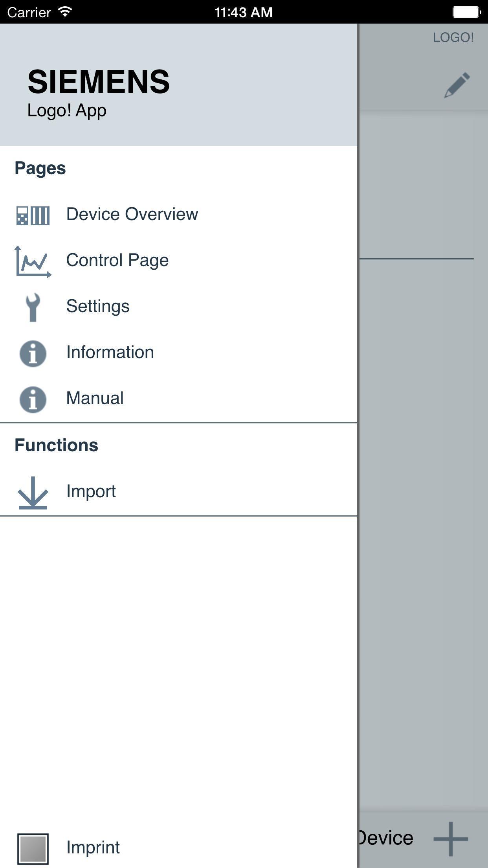The height and width of the screenshot is (868, 488).
Task: Click the Information circle icon
Action: pos(33,353)
